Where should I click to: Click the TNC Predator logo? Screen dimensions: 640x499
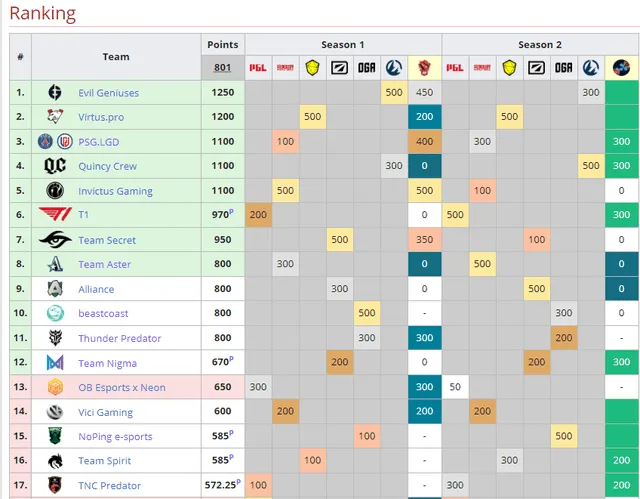coord(55,485)
